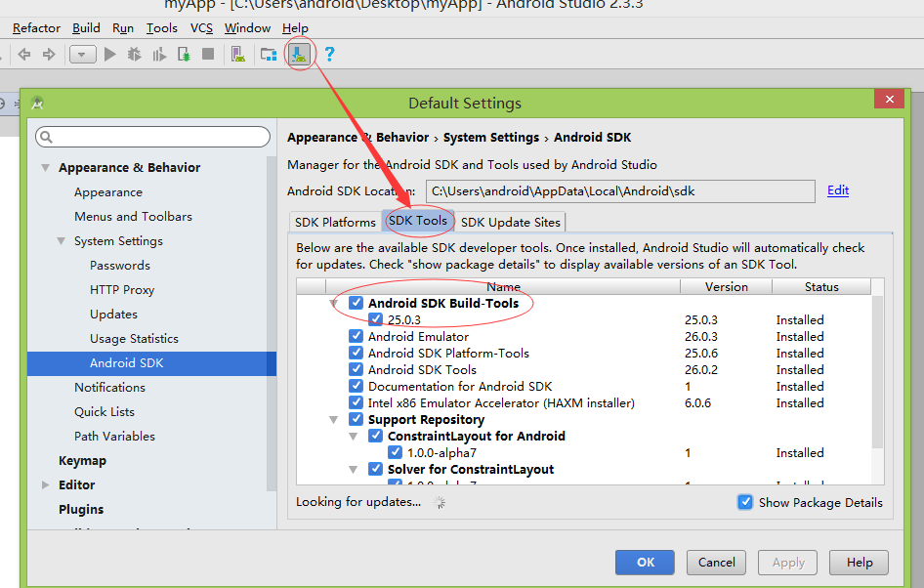Click the Android SDK Location path field
The height and width of the screenshot is (588, 924).
620,190
